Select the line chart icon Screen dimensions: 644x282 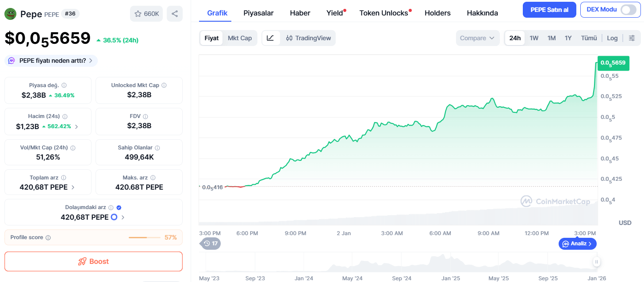(271, 38)
